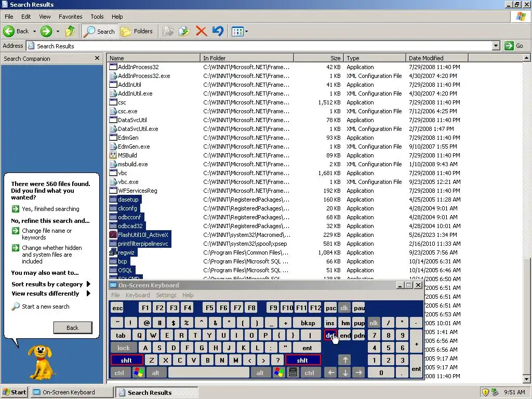Click the up arrow key
The height and width of the screenshot is (399, 532).
[345, 361]
